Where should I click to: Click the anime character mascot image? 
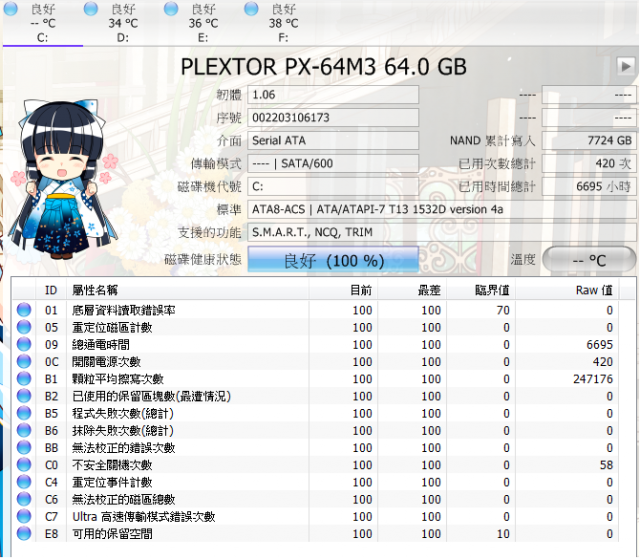[x=63, y=180]
